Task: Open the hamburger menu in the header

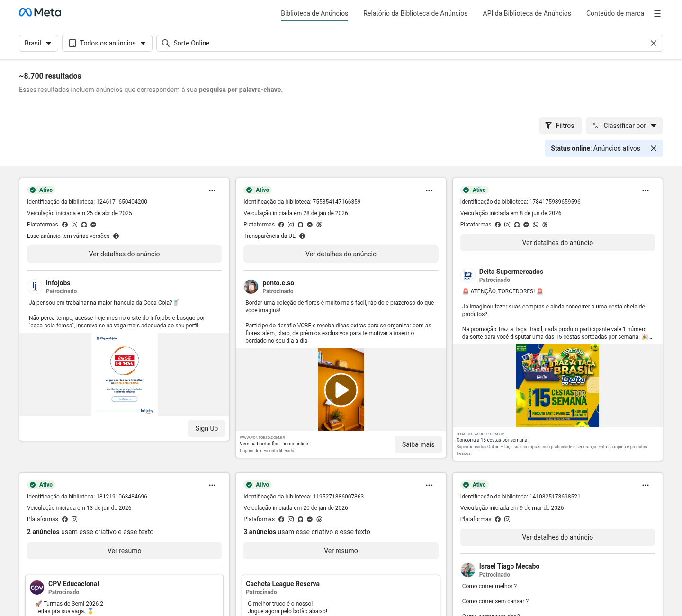Action: [657, 14]
